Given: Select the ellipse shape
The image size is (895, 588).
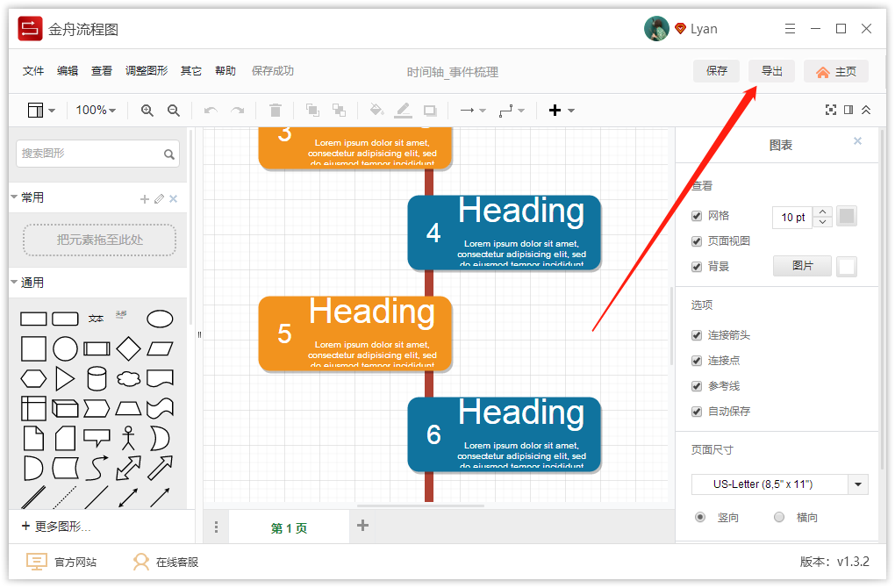Looking at the screenshot, I should [160, 319].
